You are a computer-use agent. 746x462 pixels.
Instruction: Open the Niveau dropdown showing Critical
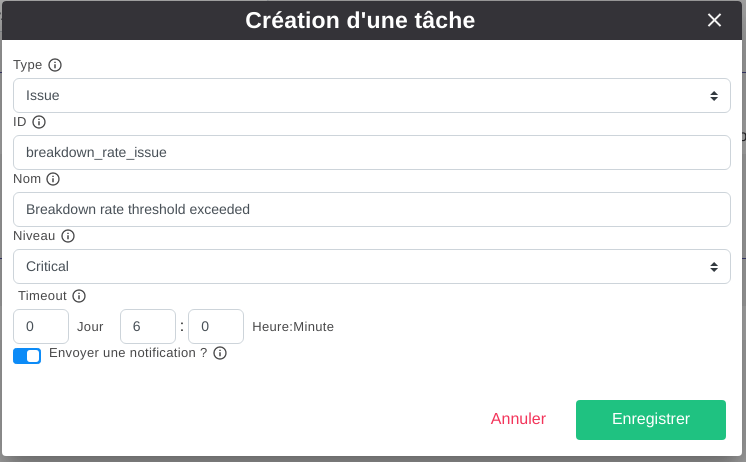click(372, 266)
